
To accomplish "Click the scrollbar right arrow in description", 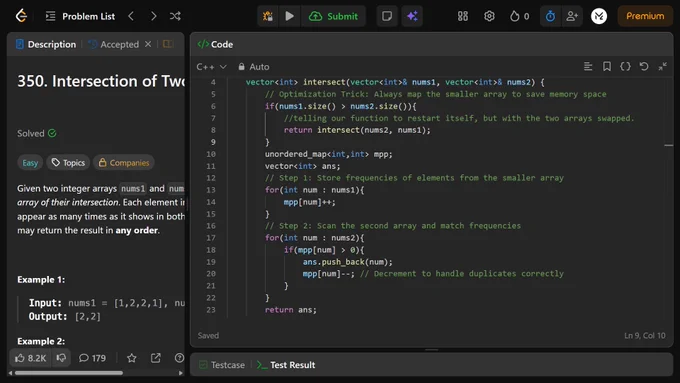I will click(181, 373).
